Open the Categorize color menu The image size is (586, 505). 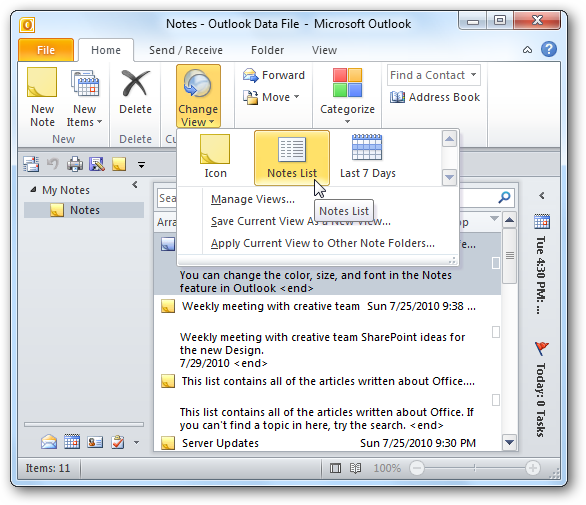(x=348, y=96)
